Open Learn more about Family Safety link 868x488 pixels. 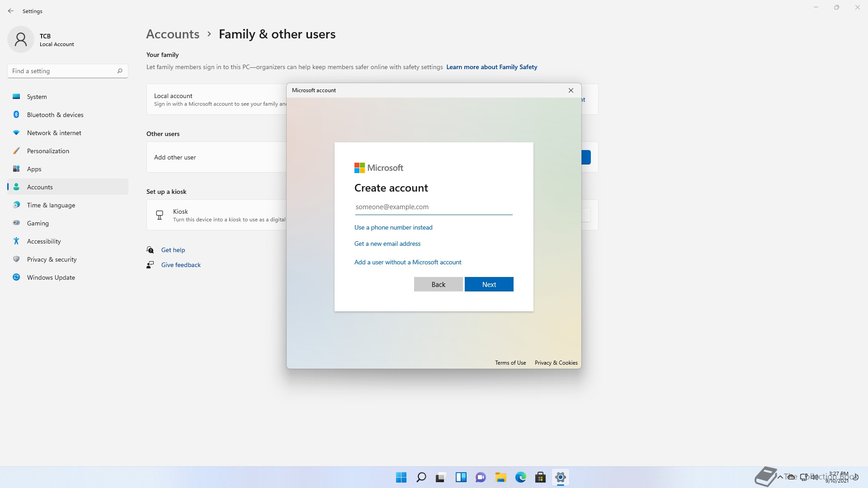(492, 67)
